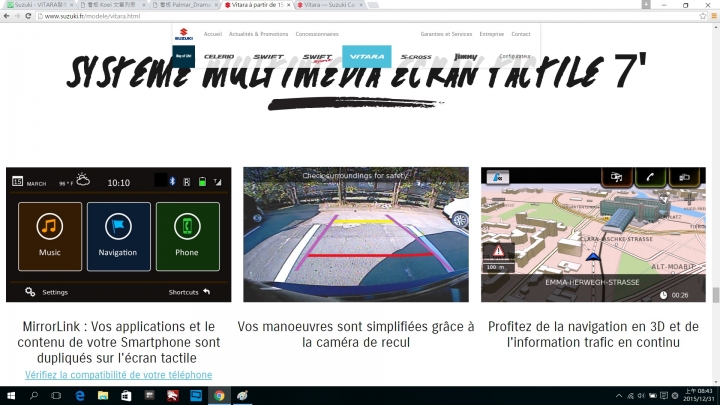Image resolution: width=720 pixels, height=405 pixels.
Task: Go back in browser history
Action: (6, 16)
